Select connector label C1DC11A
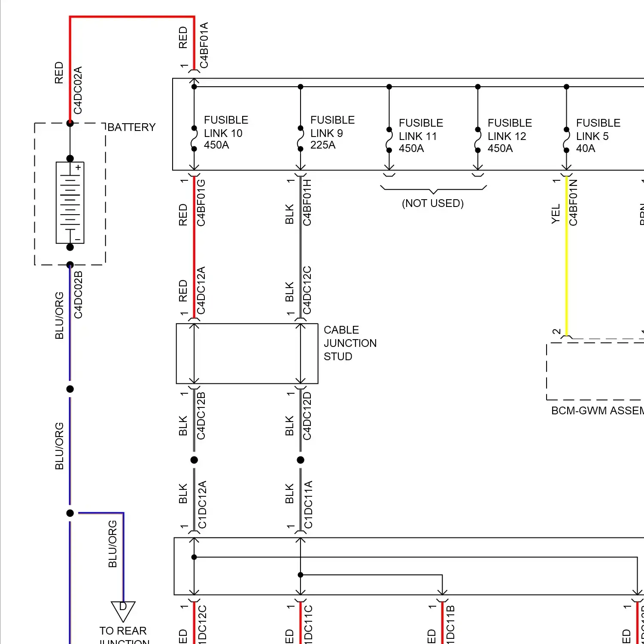 point(308,505)
